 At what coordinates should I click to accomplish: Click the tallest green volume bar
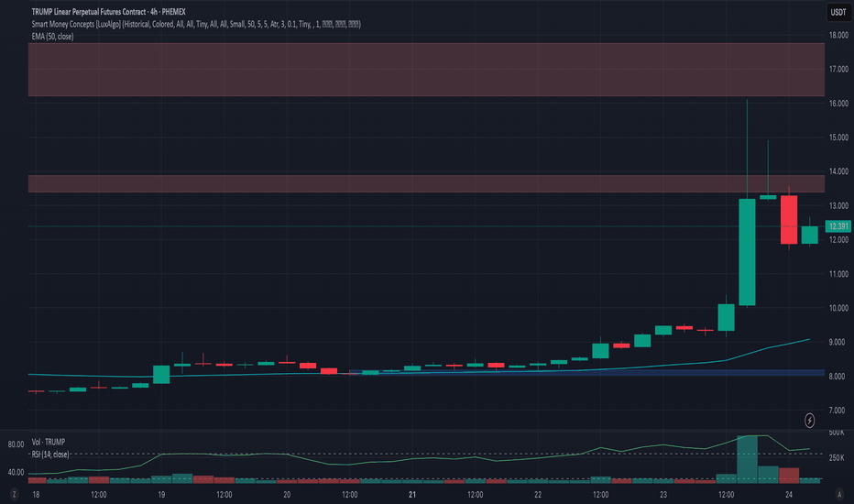tap(747, 459)
